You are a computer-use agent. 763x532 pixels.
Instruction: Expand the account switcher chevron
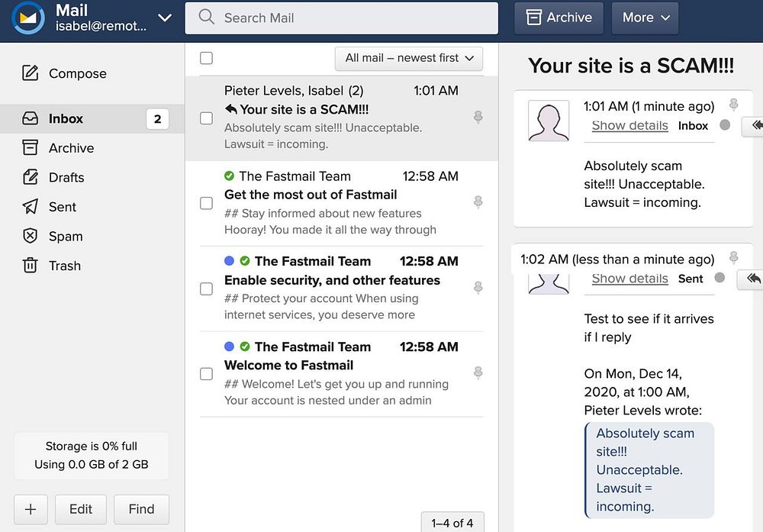(165, 18)
